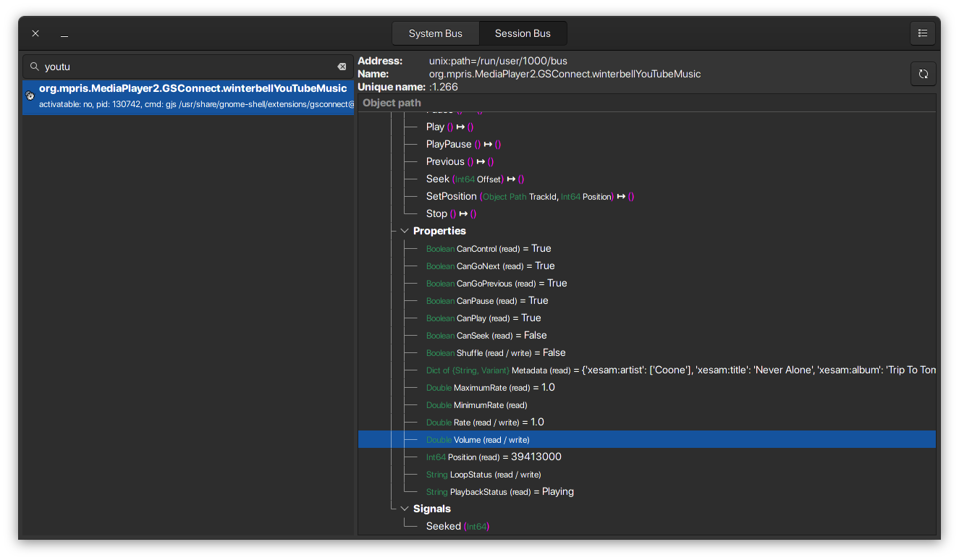The width and height of the screenshot is (959, 560).
Task: Click the search magnifier icon
Action: (x=34, y=66)
